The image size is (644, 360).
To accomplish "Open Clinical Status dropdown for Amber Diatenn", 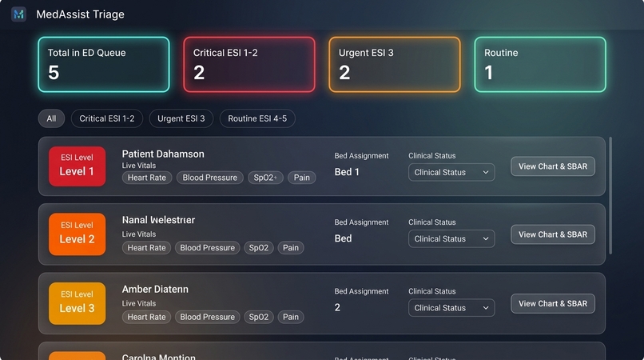I will [x=451, y=308].
